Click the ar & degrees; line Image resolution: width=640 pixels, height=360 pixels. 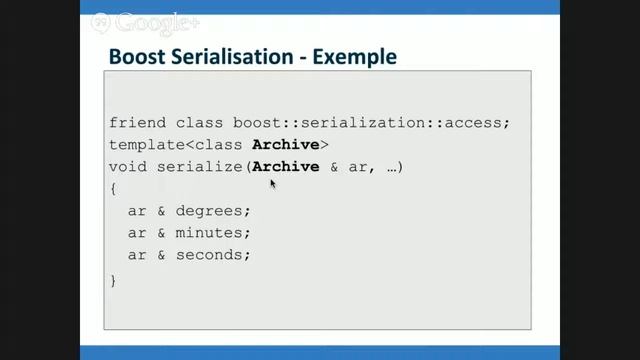tap(189, 211)
